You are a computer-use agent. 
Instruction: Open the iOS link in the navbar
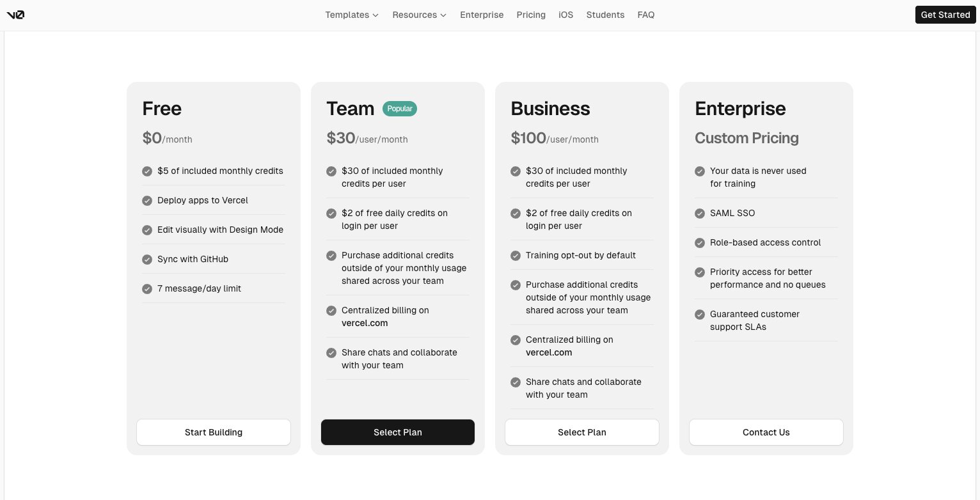[x=565, y=15]
